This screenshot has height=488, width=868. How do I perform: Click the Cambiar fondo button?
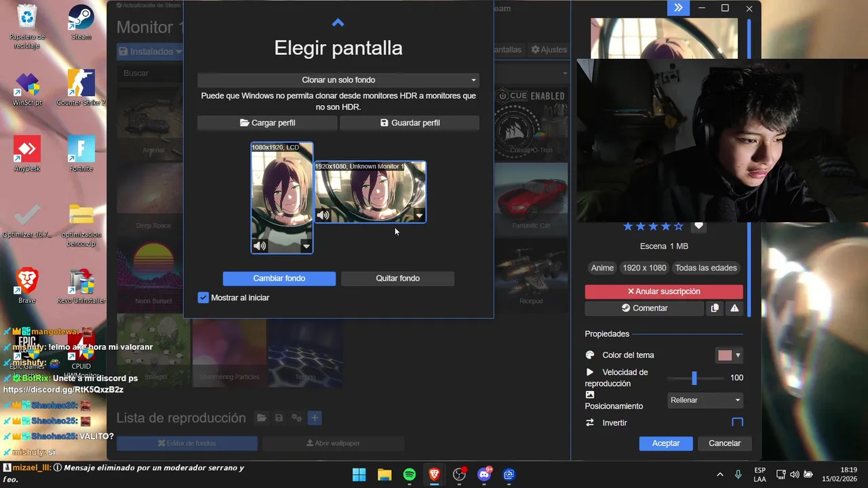279,279
